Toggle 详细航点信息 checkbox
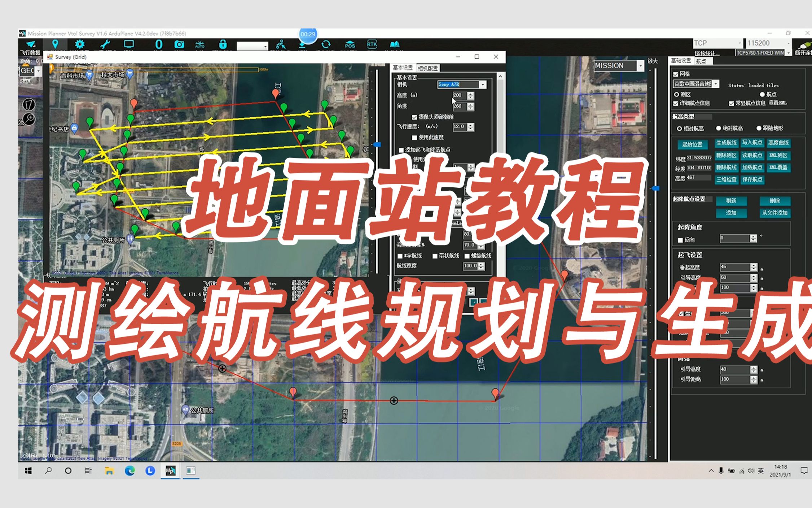812x508 pixels. (676, 104)
